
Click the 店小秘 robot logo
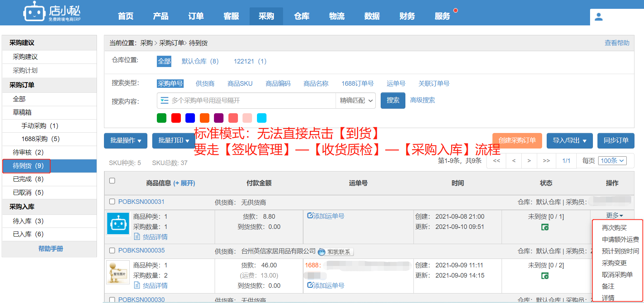tap(34, 13)
